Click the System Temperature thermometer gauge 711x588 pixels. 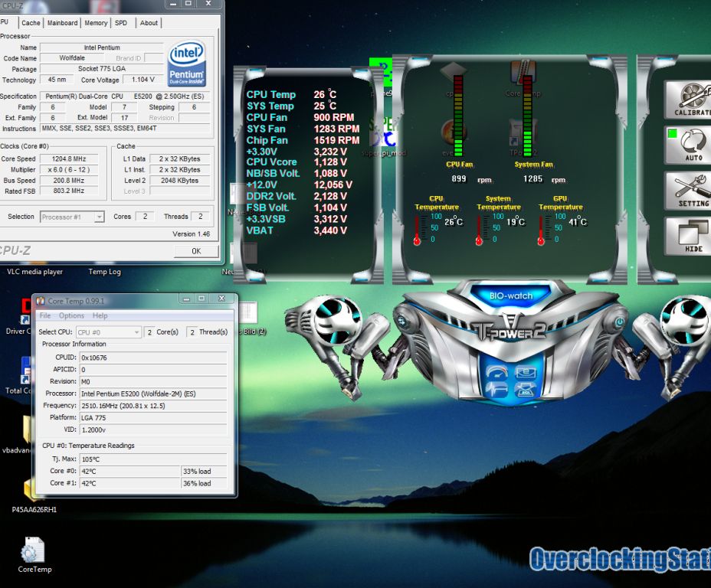click(x=479, y=230)
